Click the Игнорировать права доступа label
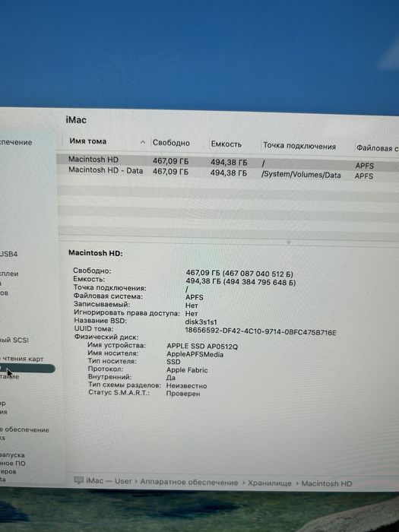 tap(127, 312)
